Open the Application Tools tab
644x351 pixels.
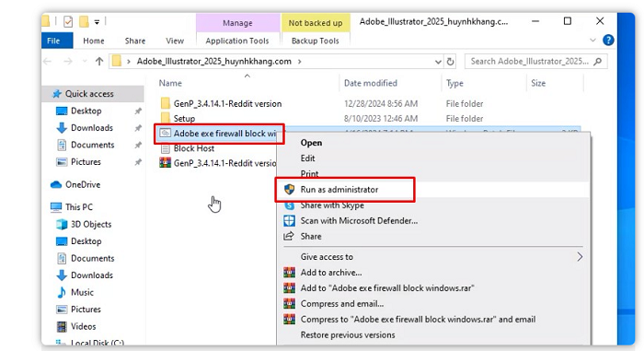pyautogui.click(x=237, y=41)
